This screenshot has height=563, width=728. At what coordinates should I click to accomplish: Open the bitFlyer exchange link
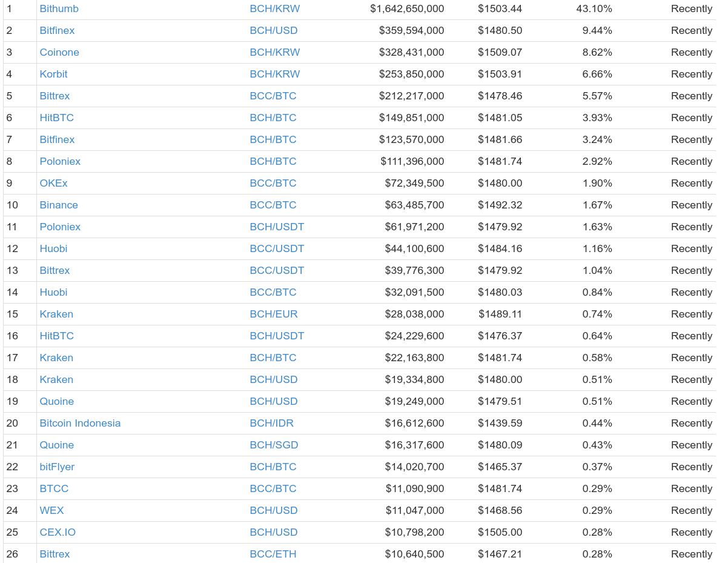(x=57, y=467)
